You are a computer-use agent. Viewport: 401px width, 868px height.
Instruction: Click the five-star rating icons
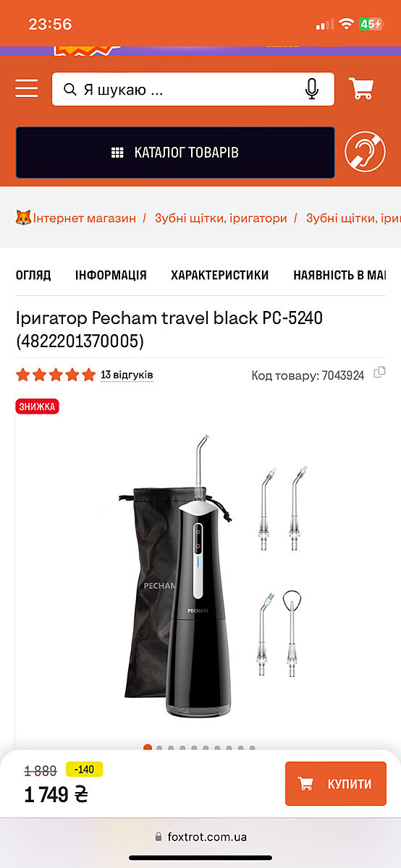pos(56,375)
